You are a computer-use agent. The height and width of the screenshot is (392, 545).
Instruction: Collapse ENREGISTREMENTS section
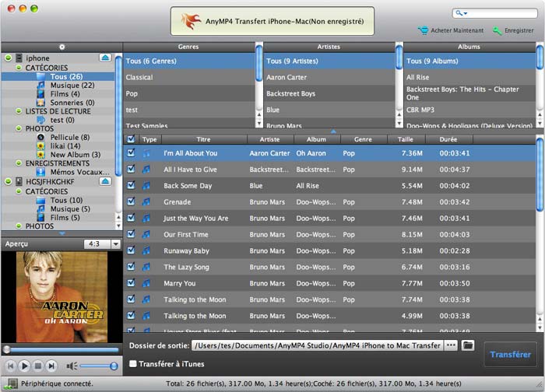click(19, 163)
